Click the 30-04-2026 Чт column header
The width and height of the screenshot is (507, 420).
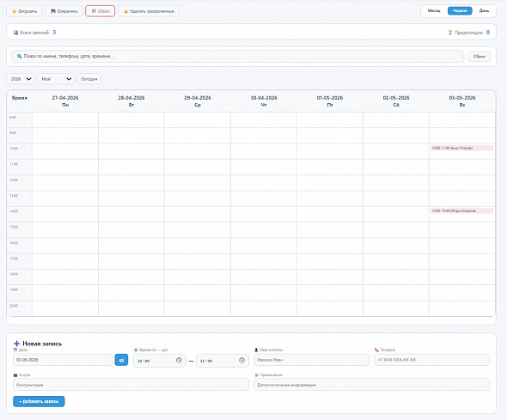pyautogui.click(x=264, y=101)
